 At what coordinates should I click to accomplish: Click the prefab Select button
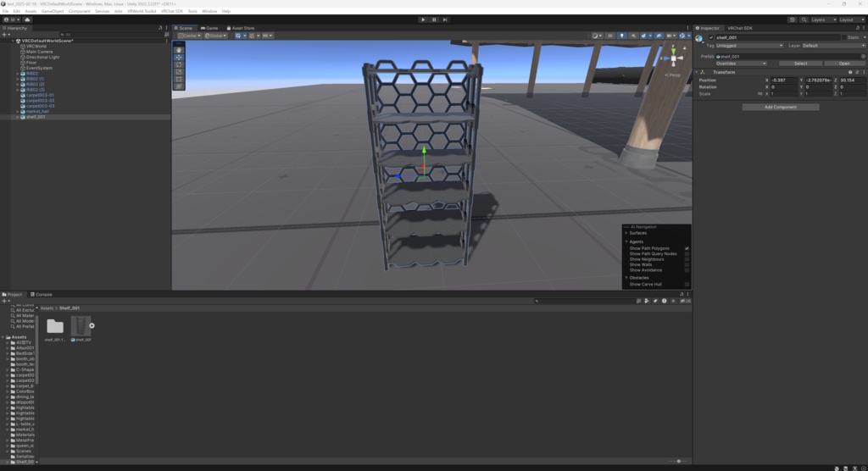click(x=800, y=64)
